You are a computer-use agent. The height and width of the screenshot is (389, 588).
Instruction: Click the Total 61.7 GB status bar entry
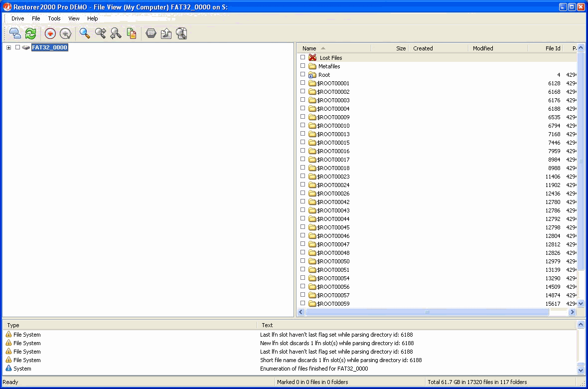(x=477, y=382)
